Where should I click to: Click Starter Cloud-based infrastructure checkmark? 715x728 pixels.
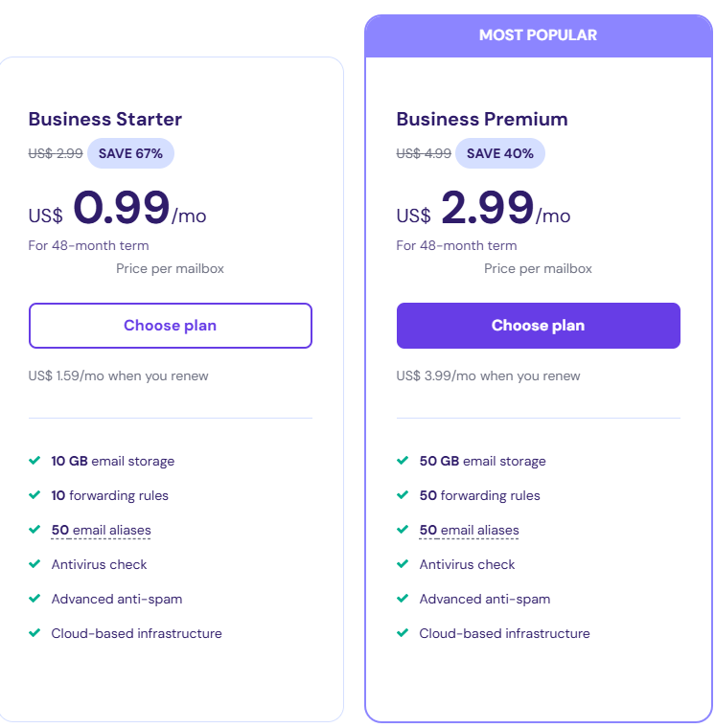(x=35, y=633)
